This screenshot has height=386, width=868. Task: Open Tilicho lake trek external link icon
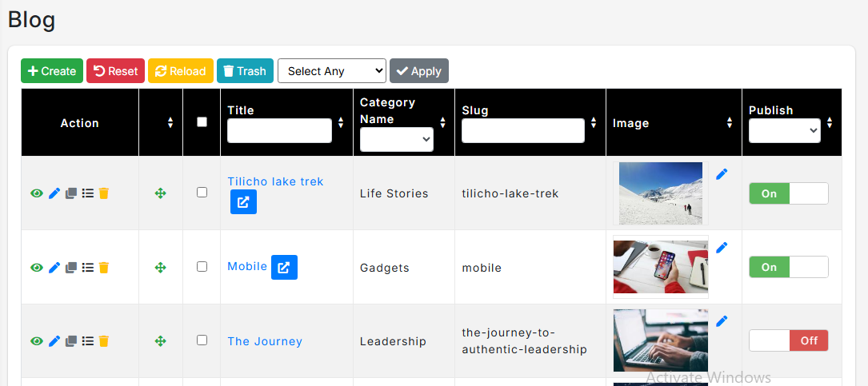[243, 202]
